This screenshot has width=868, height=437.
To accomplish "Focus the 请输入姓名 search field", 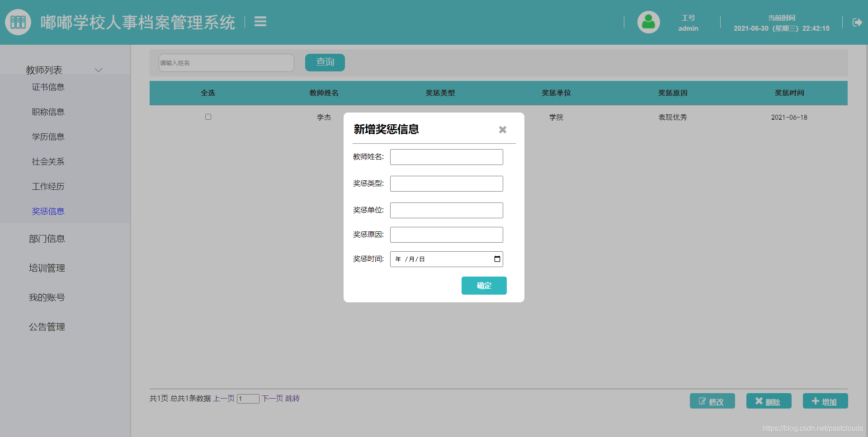I will tap(226, 63).
